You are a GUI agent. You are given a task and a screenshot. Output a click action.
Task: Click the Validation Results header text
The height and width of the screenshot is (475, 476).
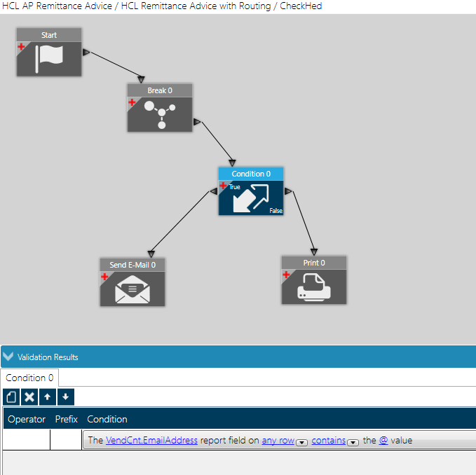tap(48, 357)
